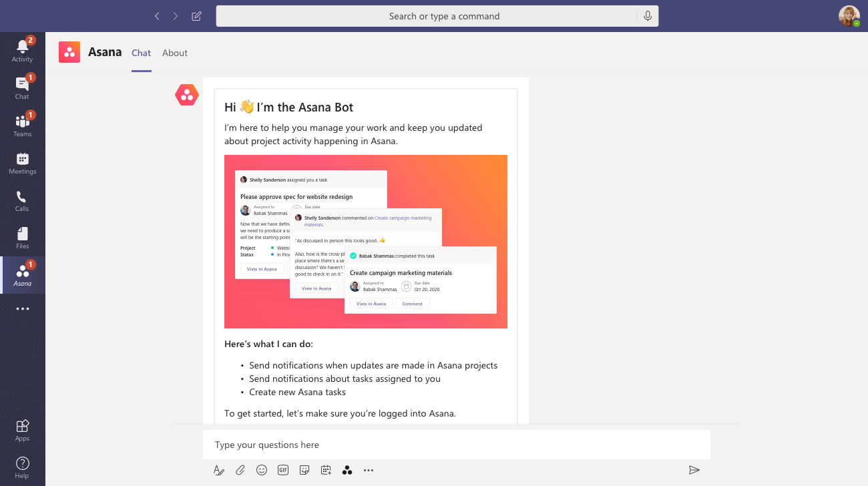Viewport: 868px width, 486px height.
Task: Click the Asana app logo in header
Action: pos(69,52)
